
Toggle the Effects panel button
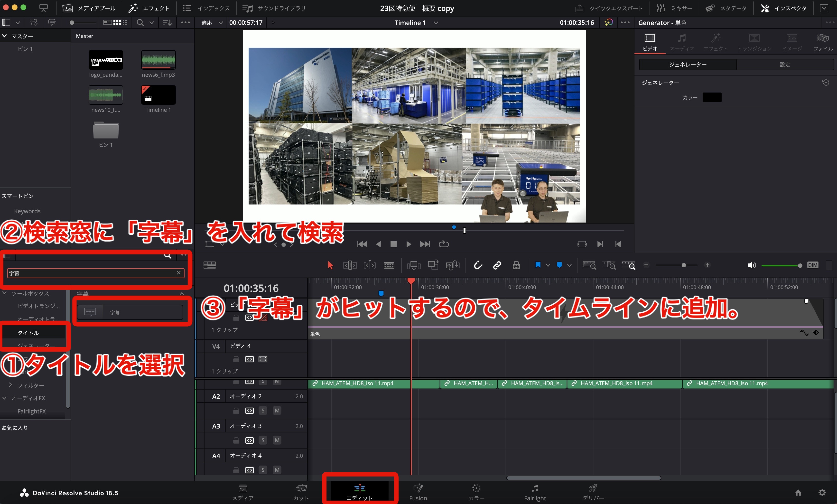coord(149,8)
